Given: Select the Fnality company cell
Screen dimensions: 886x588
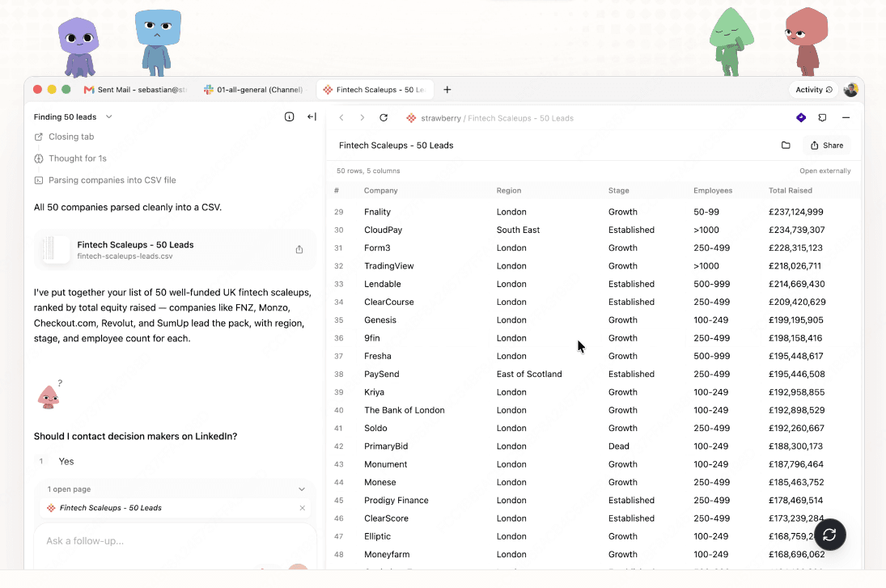Looking at the screenshot, I should (x=377, y=212).
